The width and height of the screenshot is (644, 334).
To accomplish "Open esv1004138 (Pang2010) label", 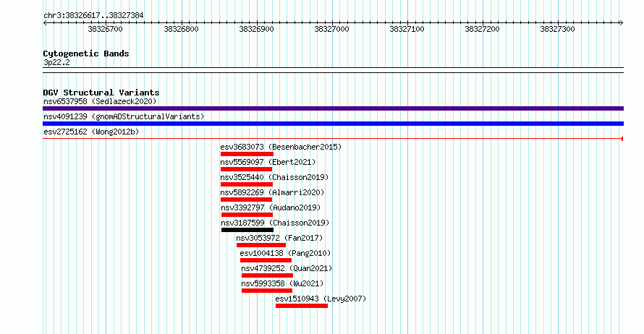I will 285,253.
